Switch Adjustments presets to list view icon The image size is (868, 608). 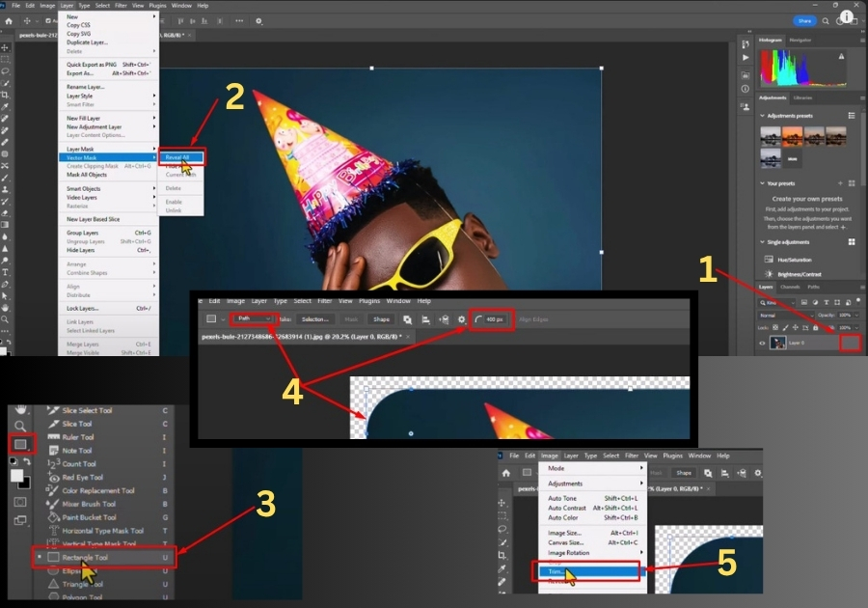[x=852, y=116]
